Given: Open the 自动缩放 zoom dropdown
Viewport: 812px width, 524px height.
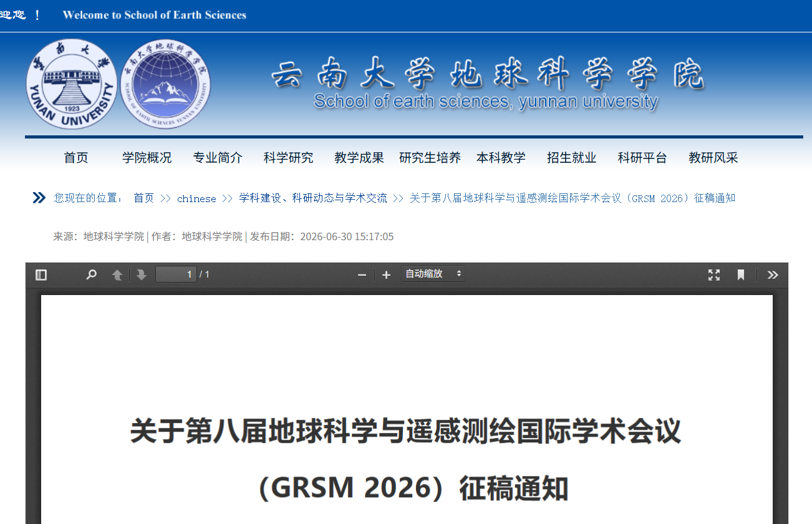Looking at the screenshot, I should tap(433, 274).
